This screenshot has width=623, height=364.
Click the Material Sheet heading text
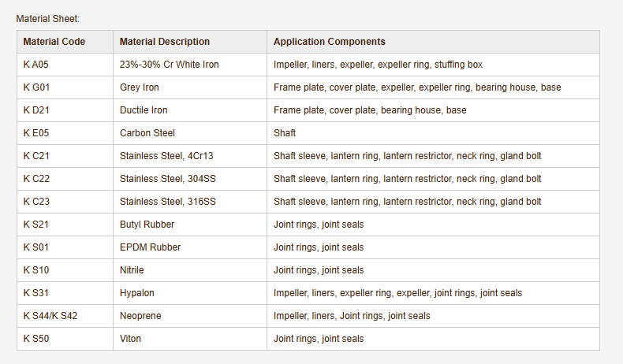(x=47, y=18)
